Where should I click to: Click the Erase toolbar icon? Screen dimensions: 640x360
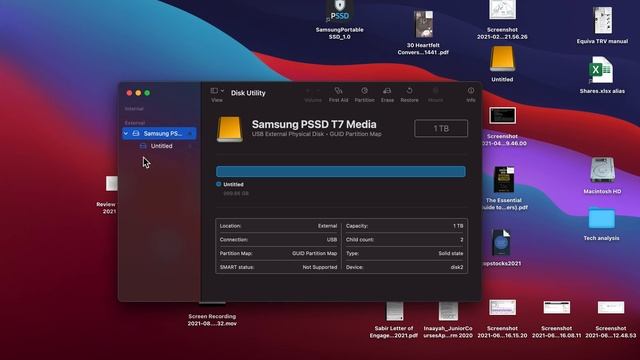(x=387, y=91)
